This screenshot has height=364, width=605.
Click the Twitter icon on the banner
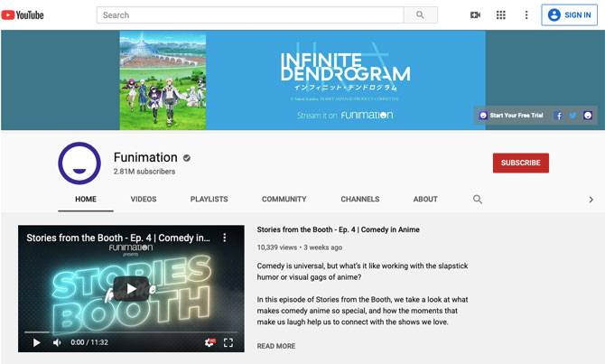coord(572,116)
